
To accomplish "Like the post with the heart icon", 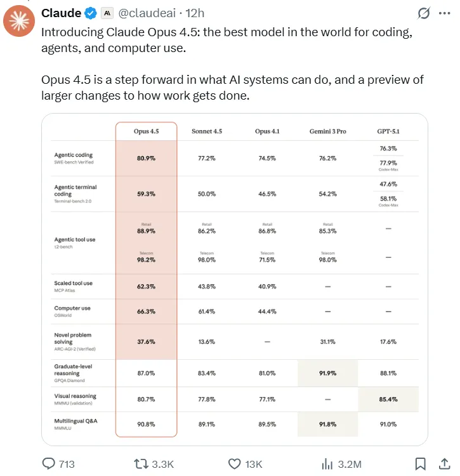I will [235, 464].
